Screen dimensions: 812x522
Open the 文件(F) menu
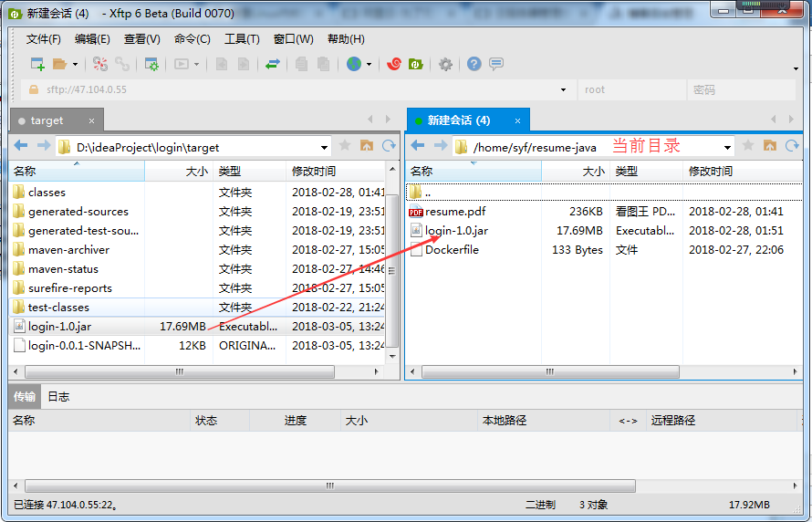44,39
